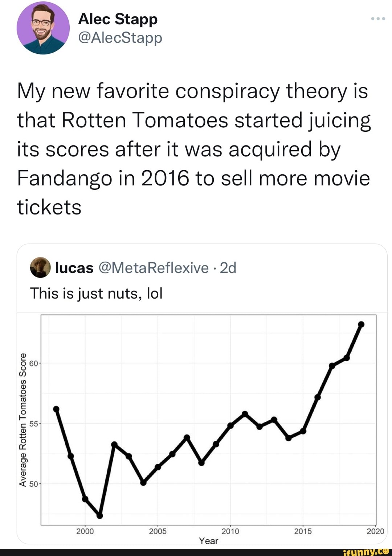Open the @AlecStapp handle link
This screenshot has width=392, height=556.
[x=120, y=37]
